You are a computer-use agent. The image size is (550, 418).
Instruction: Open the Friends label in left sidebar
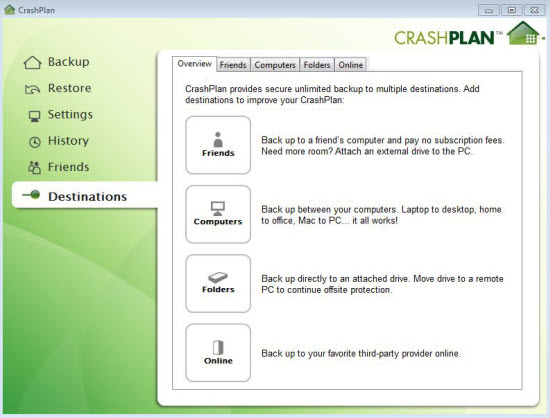68,167
